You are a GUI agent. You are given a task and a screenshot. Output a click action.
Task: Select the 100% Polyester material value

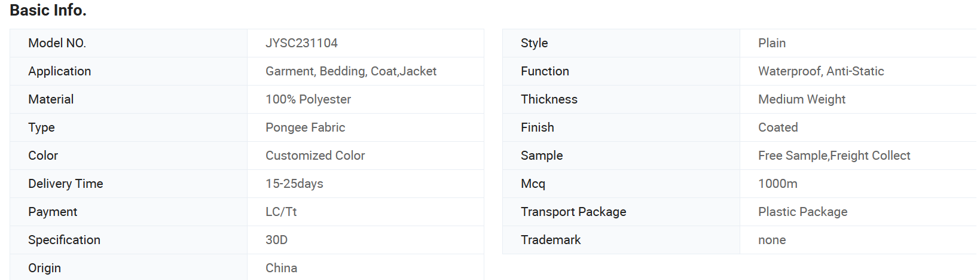point(308,99)
